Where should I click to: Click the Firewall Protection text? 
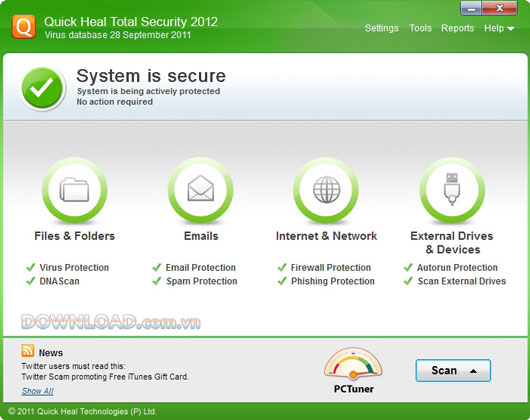(x=331, y=268)
